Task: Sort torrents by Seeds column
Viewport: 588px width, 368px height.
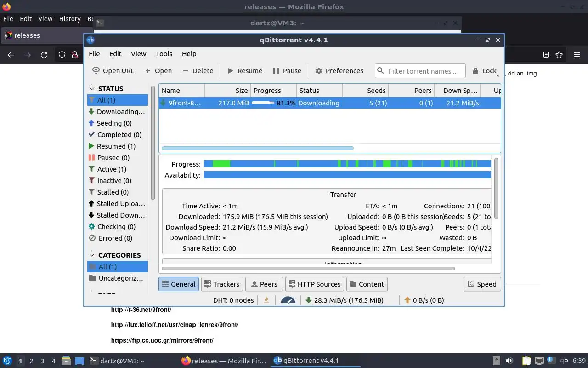Action: click(x=365, y=90)
